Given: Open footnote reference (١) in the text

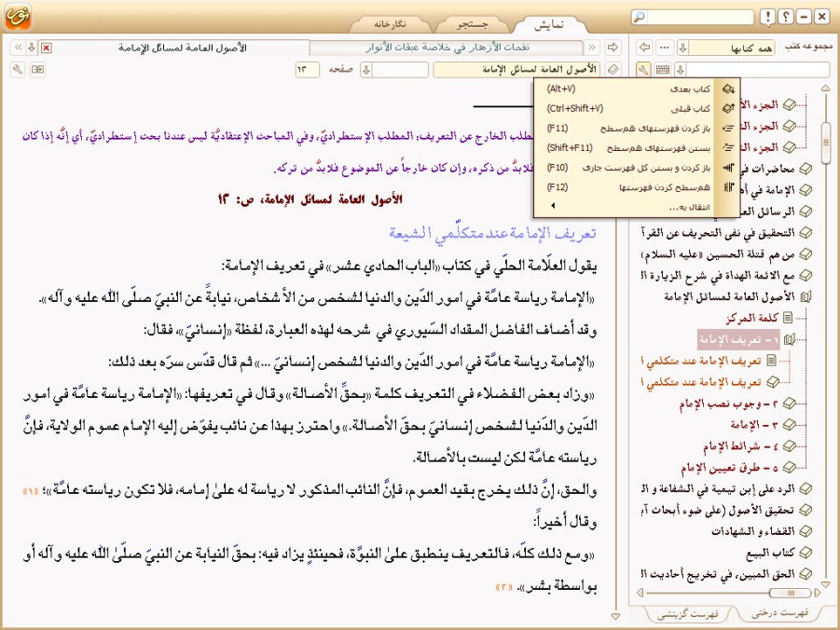Looking at the screenshot, I should [31, 491].
